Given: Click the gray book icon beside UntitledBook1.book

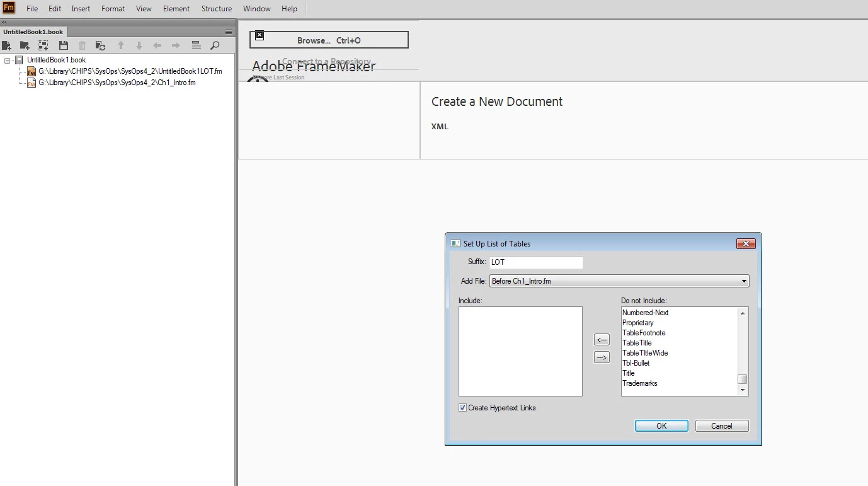Looking at the screenshot, I should (20, 60).
